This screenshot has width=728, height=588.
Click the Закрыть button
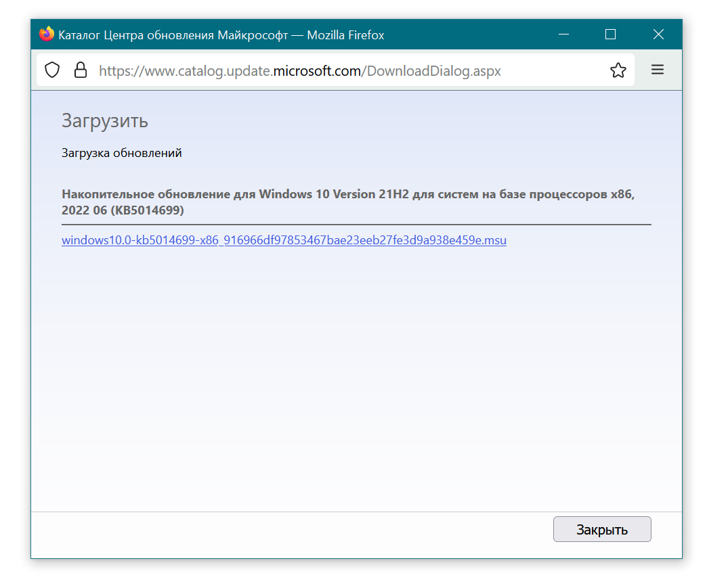click(602, 530)
